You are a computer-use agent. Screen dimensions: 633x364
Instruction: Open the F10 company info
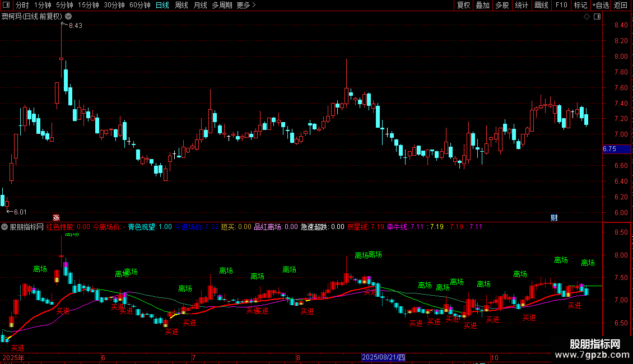561,5
